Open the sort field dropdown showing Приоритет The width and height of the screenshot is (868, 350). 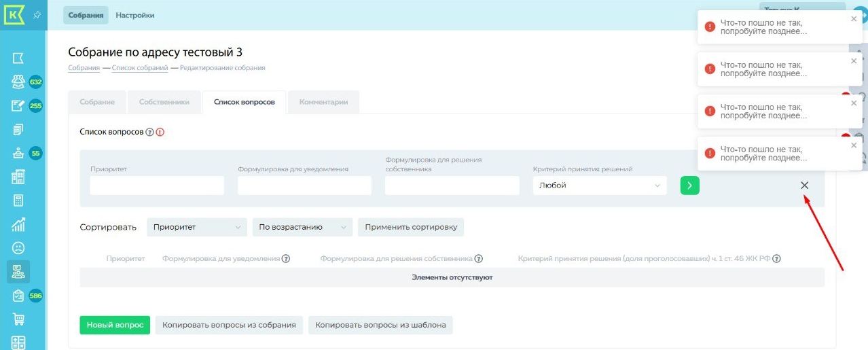pyautogui.click(x=196, y=227)
